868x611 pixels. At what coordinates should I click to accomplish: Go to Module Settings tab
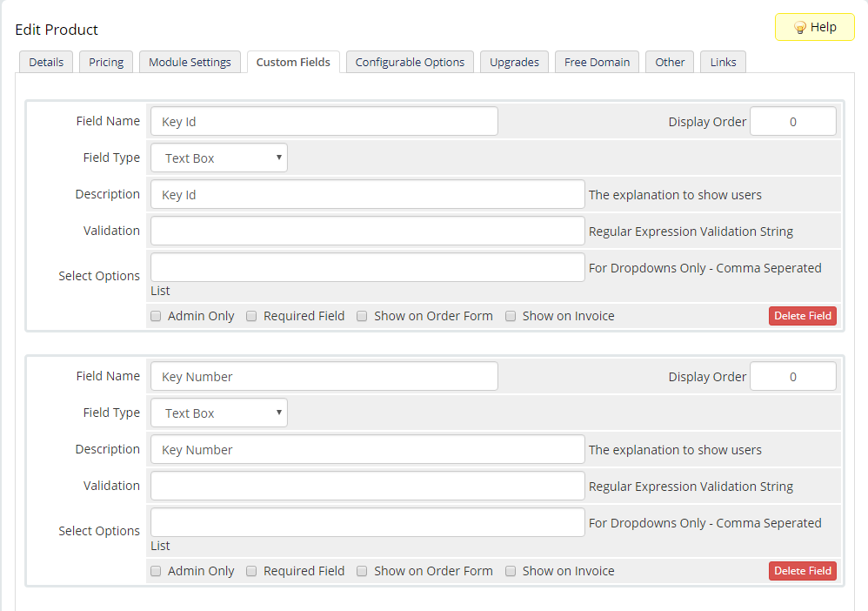pyautogui.click(x=190, y=63)
